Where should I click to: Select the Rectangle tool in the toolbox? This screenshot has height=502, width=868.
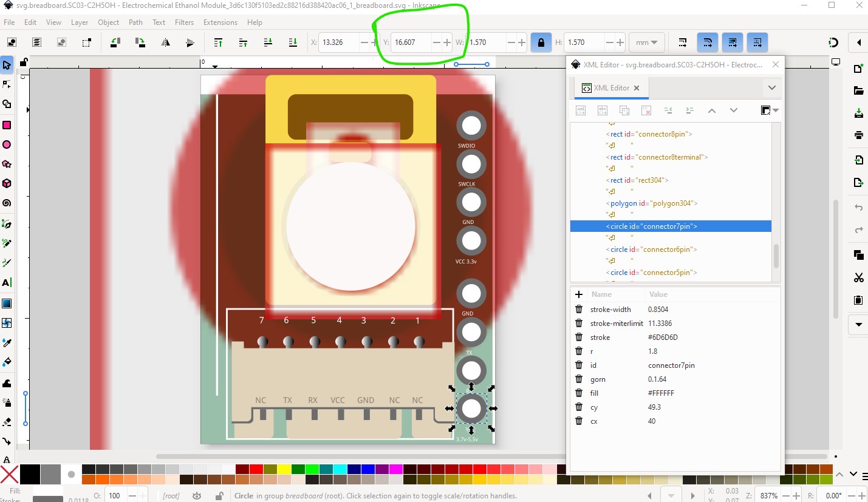click(x=7, y=125)
